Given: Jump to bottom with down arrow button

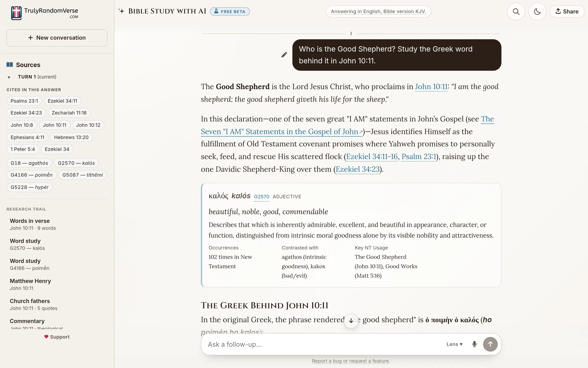Looking at the screenshot, I should click(351, 321).
